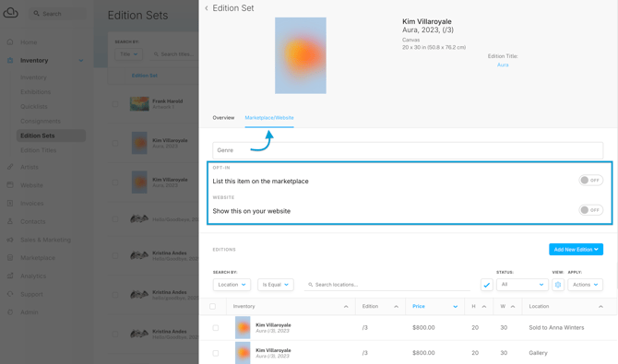Sort by Location column arrow
The width and height of the screenshot is (618, 364).
click(600, 307)
